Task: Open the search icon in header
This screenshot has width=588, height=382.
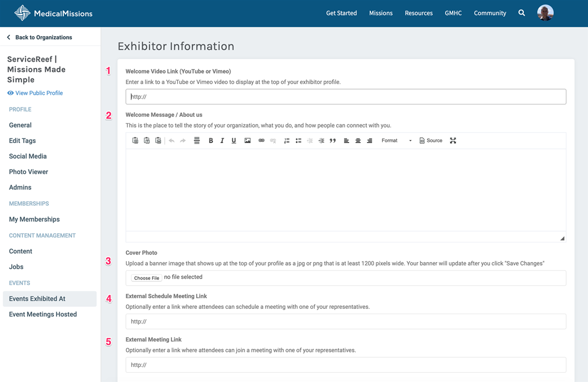Action: [522, 13]
